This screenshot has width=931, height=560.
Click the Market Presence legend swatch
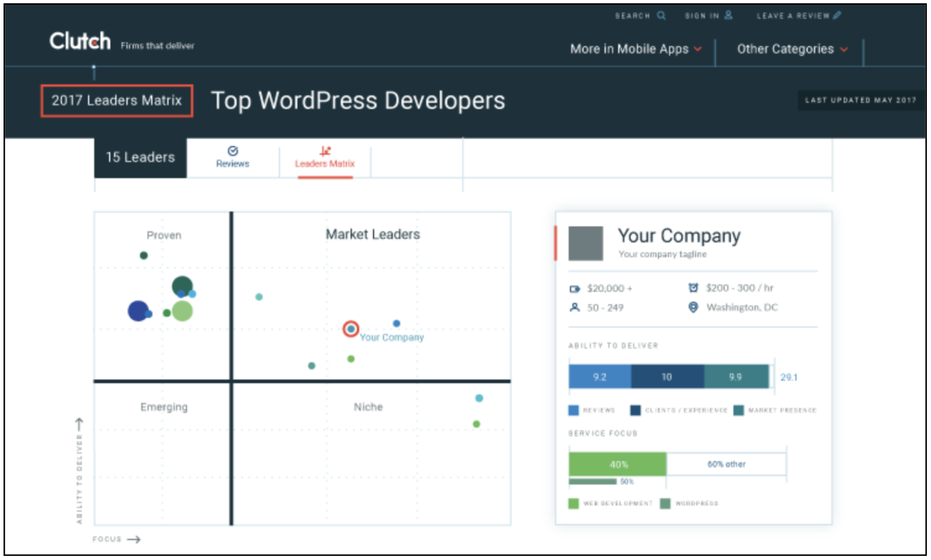point(739,410)
